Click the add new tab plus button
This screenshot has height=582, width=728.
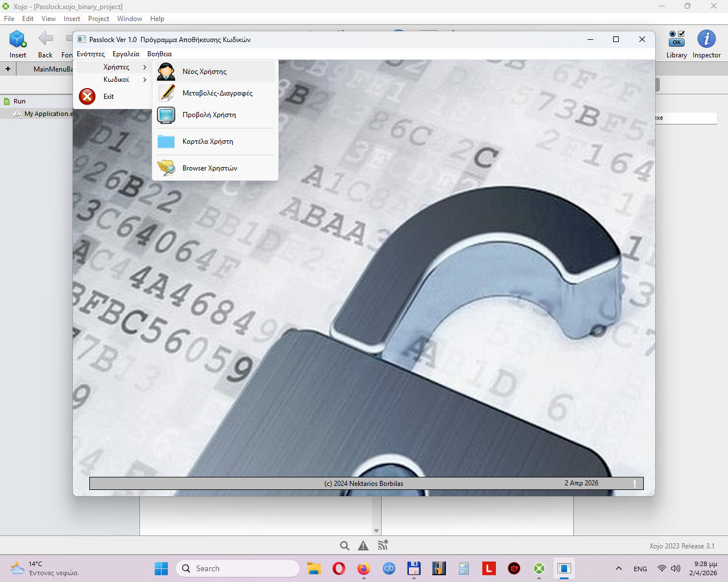pyautogui.click(x=8, y=69)
